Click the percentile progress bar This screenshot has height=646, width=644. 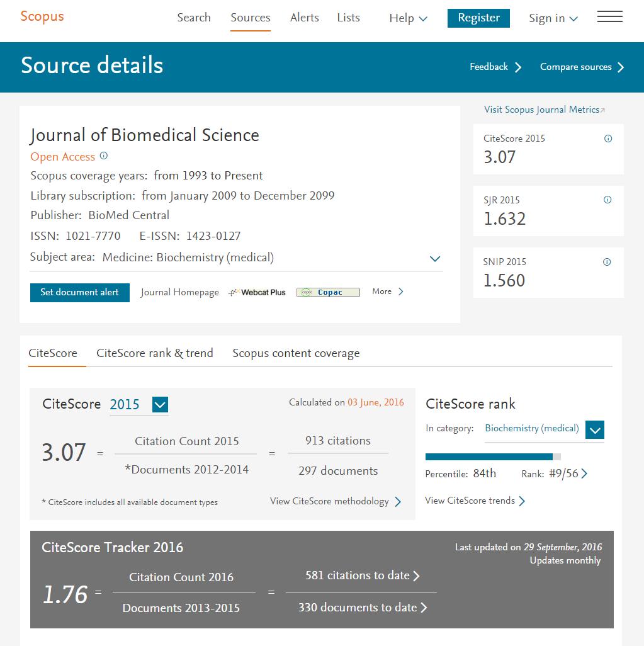pos(493,456)
